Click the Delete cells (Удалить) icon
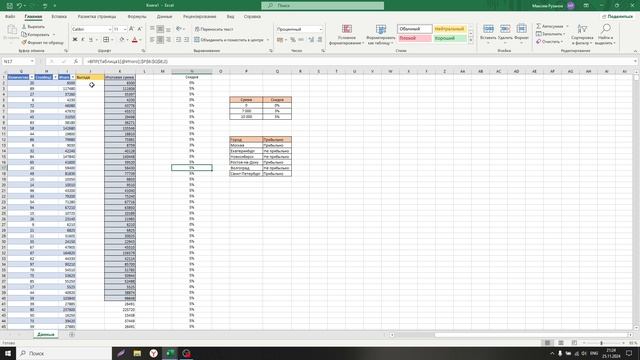This screenshot has height=360, width=640. [x=505, y=29]
